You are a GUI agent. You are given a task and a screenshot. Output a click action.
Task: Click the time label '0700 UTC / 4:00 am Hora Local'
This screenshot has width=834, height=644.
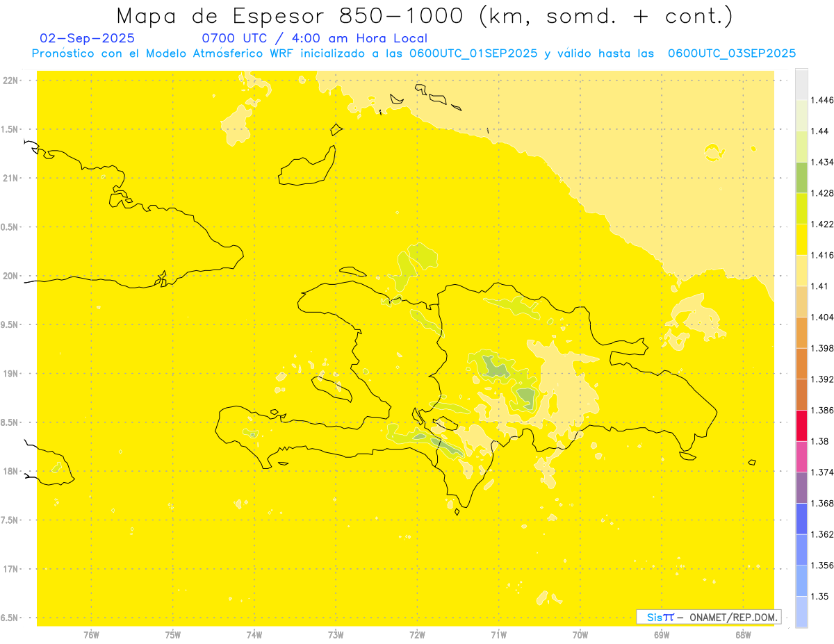314,39
